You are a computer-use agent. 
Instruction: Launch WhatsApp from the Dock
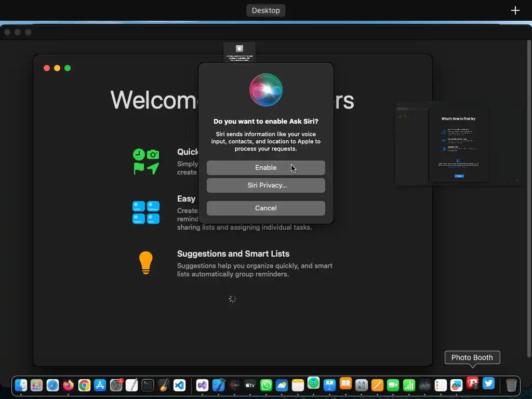click(266, 385)
